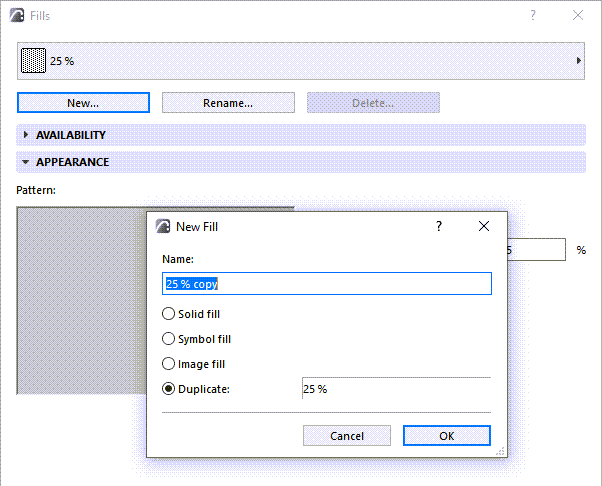The width and height of the screenshot is (602, 486).
Task: Close the Fills window with X
Action: 578,16
